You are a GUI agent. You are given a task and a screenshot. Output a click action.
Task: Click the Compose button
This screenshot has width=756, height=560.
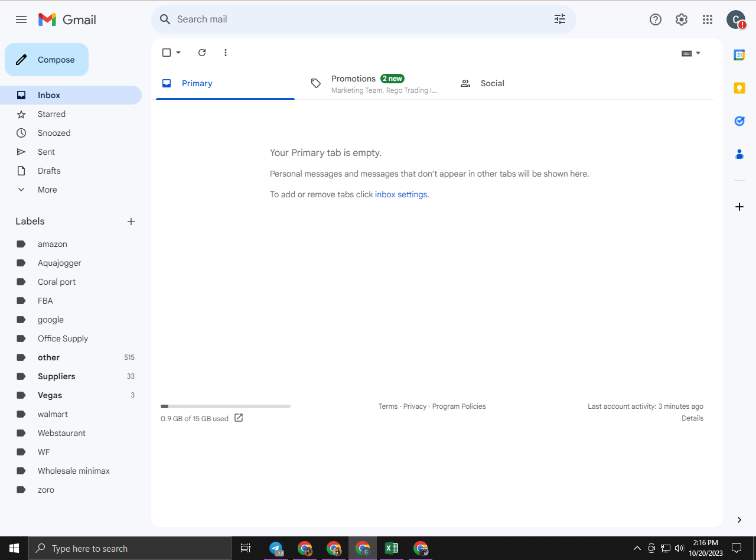click(x=47, y=60)
